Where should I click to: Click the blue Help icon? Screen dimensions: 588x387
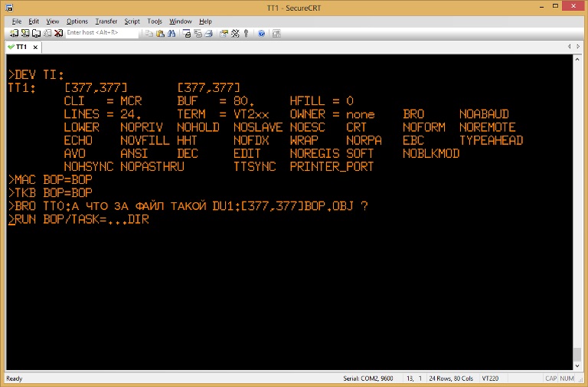(261, 33)
